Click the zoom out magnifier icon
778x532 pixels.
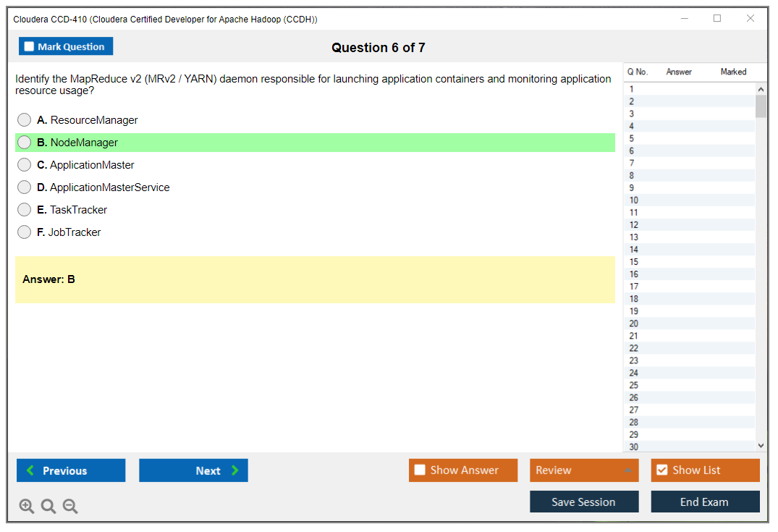[x=70, y=506]
